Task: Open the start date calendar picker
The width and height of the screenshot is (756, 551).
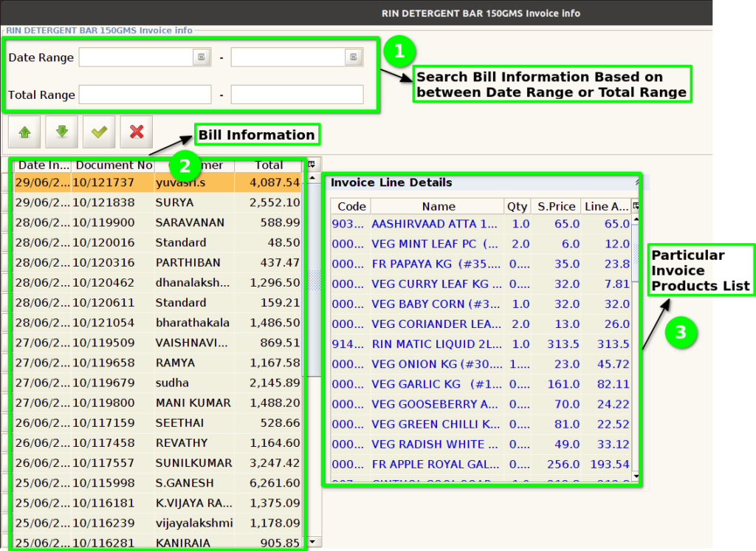Action: coord(202,57)
